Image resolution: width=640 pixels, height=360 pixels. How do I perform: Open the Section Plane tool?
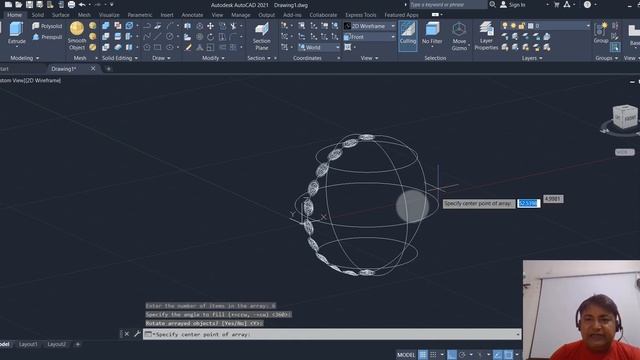click(x=261, y=36)
